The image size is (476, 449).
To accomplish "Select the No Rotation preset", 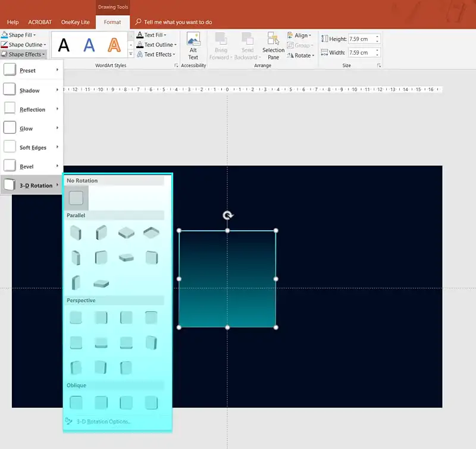I will pos(76,198).
